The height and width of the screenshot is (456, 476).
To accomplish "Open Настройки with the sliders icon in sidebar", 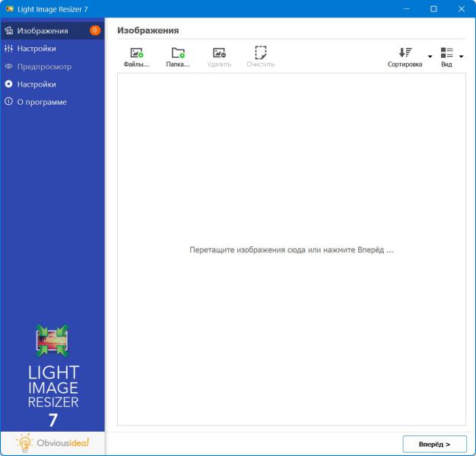I will pos(36,49).
